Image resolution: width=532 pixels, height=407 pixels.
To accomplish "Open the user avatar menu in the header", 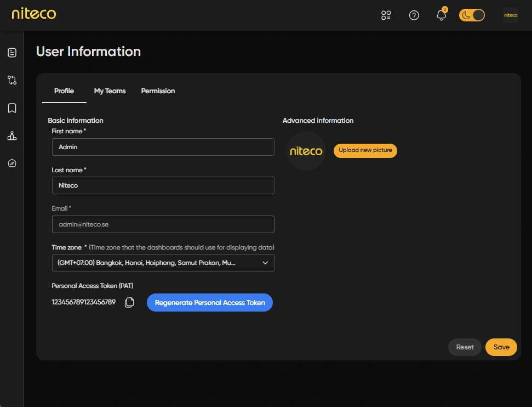I will click(x=511, y=15).
